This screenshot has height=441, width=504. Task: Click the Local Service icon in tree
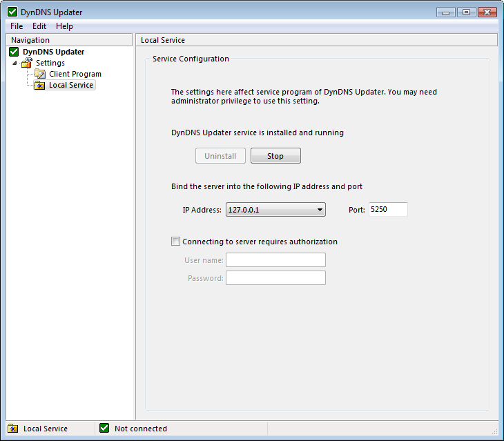click(x=41, y=85)
